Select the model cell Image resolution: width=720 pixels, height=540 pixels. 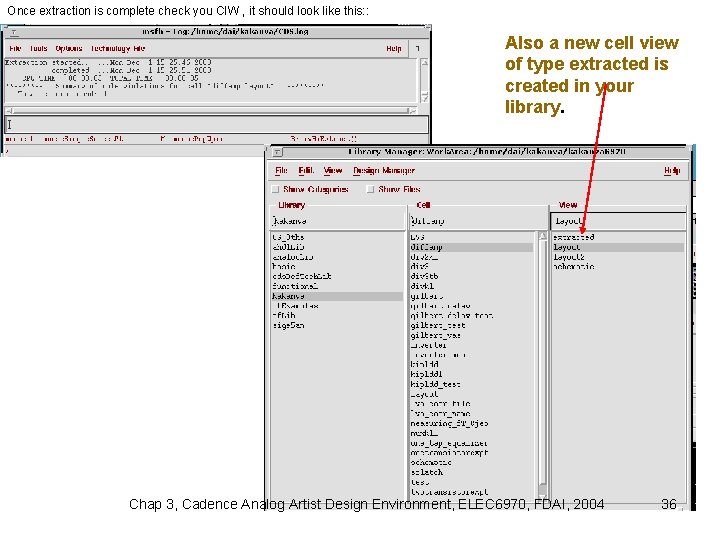(424, 433)
